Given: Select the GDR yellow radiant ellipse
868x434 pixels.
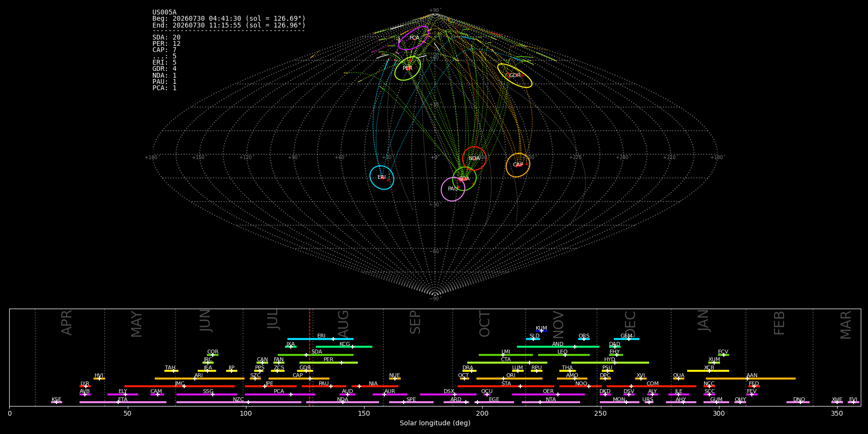Looking at the screenshot, I should click(515, 76).
